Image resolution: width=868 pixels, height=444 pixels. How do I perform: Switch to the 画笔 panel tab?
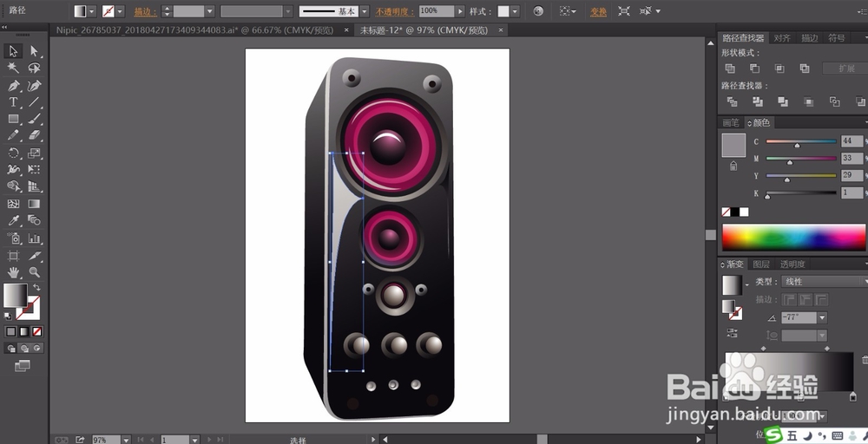[x=731, y=122]
